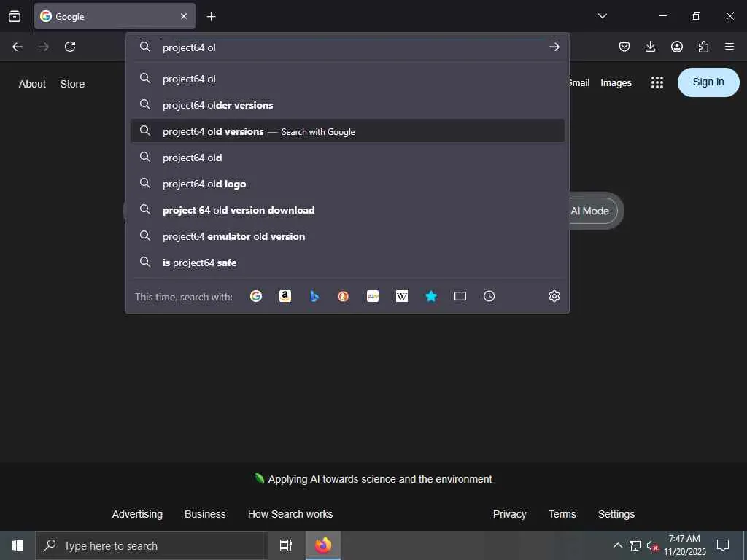Click the AI Mode button
The image size is (747, 560).
tap(592, 211)
